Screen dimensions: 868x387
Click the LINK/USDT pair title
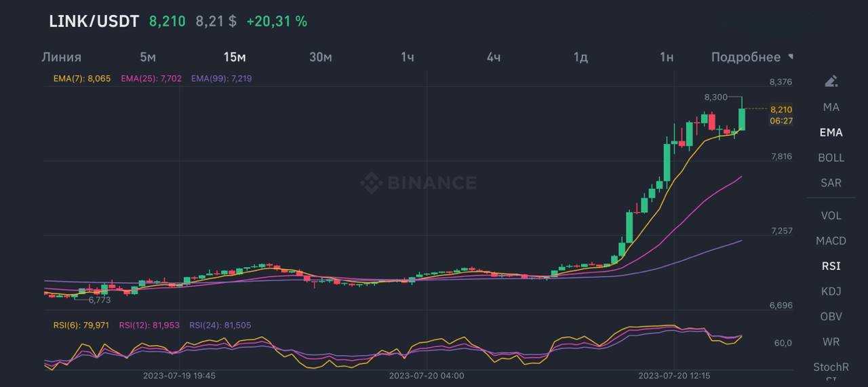pos(94,21)
